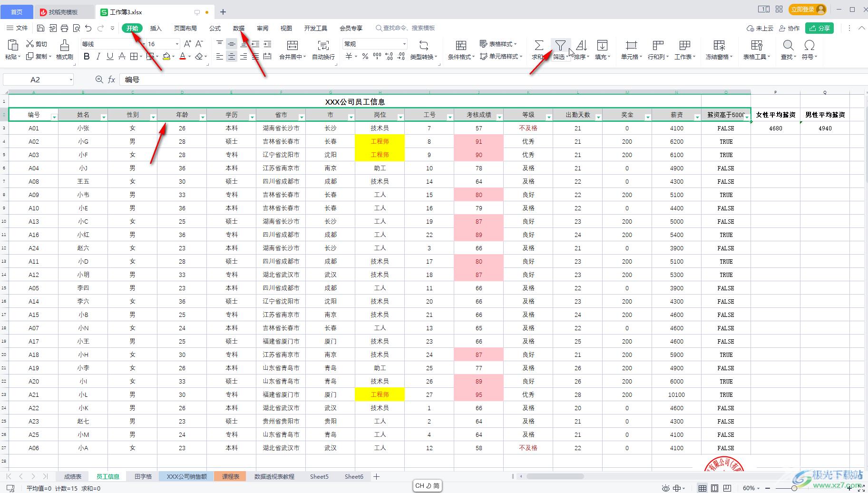Open the 公式 ribbon tab
Viewport: 868px width, 493px height.
(x=215, y=28)
